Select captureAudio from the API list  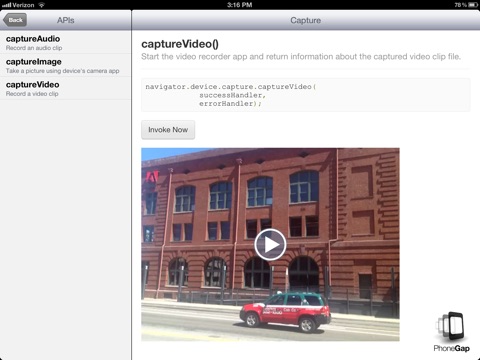pyautogui.click(x=65, y=42)
